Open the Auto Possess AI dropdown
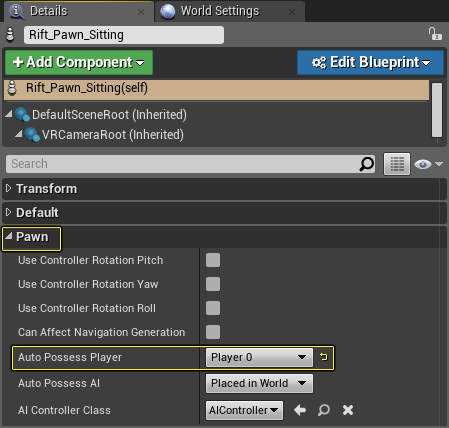This screenshot has height=428, width=449. point(259,383)
